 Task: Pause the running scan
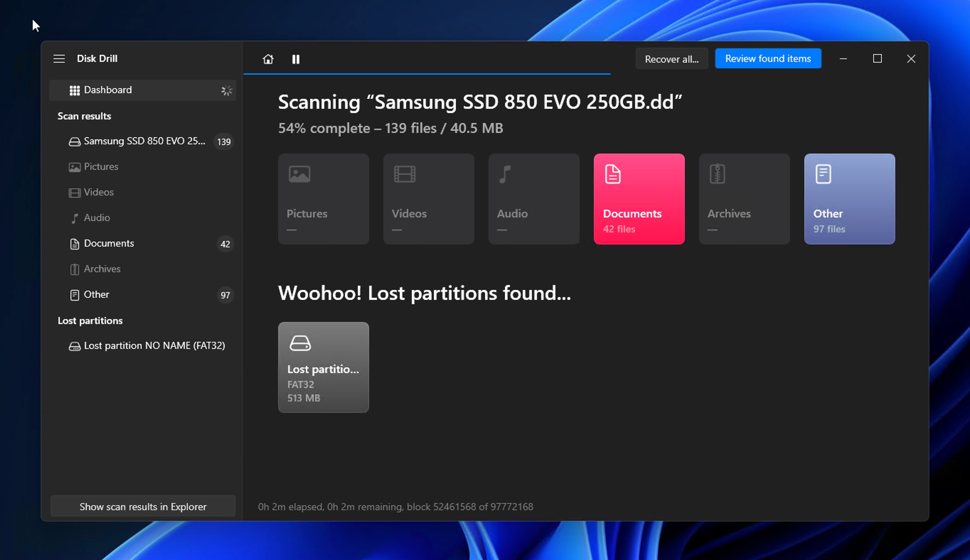click(295, 59)
